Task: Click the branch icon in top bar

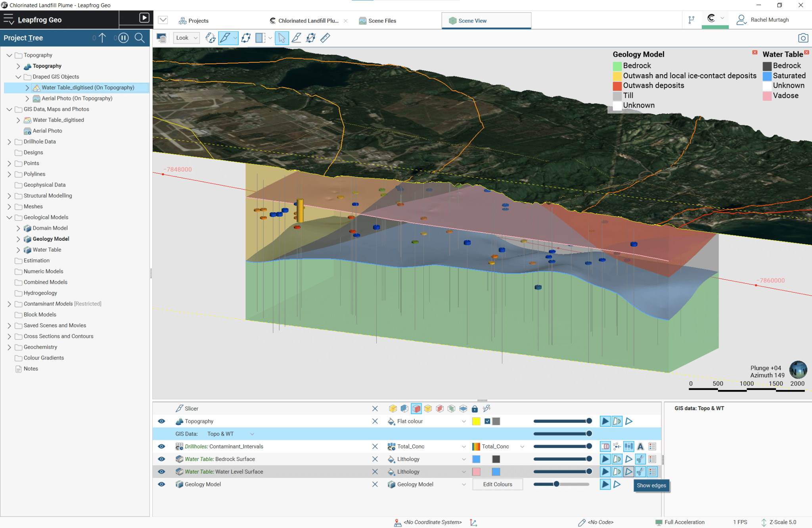Action: pyautogui.click(x=691, y=20)
